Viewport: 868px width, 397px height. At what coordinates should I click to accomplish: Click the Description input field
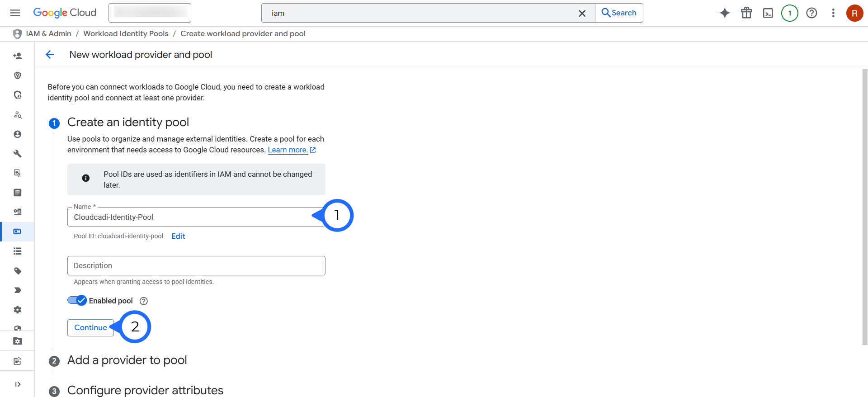point(196,265)
